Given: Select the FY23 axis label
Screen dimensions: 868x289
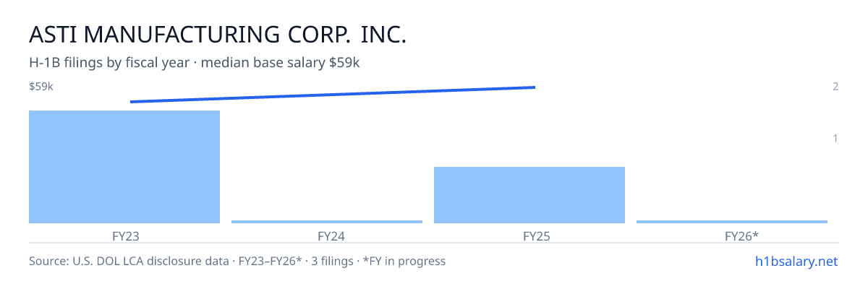Looking at the screenshot, I should pos(124,236).
